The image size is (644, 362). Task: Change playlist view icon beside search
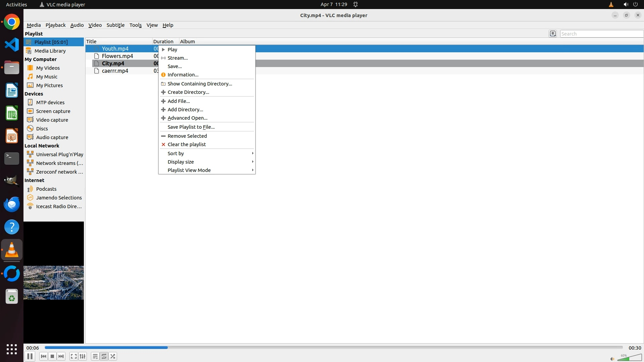point(552,34)
